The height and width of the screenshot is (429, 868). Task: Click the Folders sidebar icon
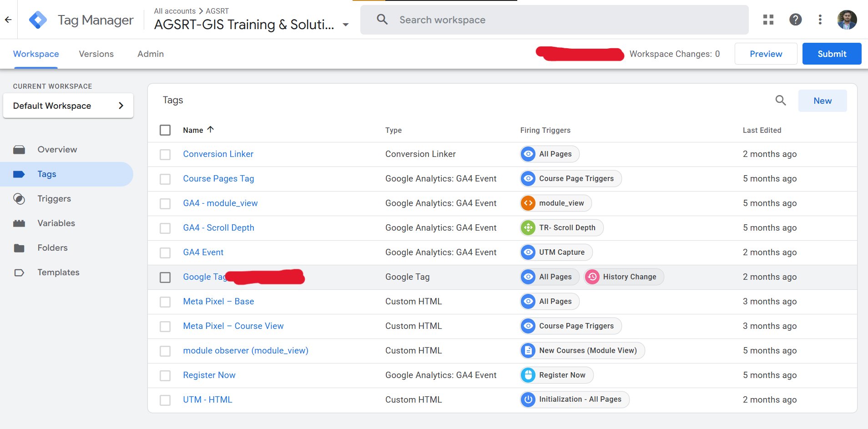19,248
